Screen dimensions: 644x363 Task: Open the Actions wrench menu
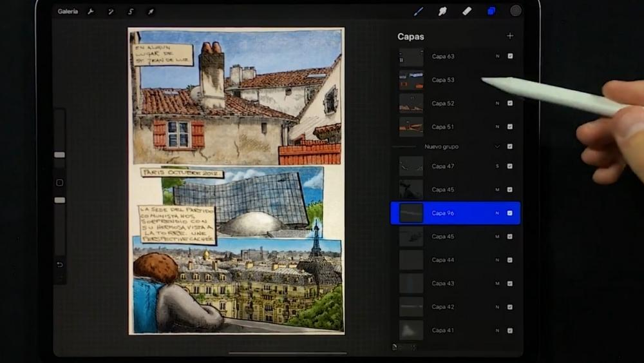91,12
